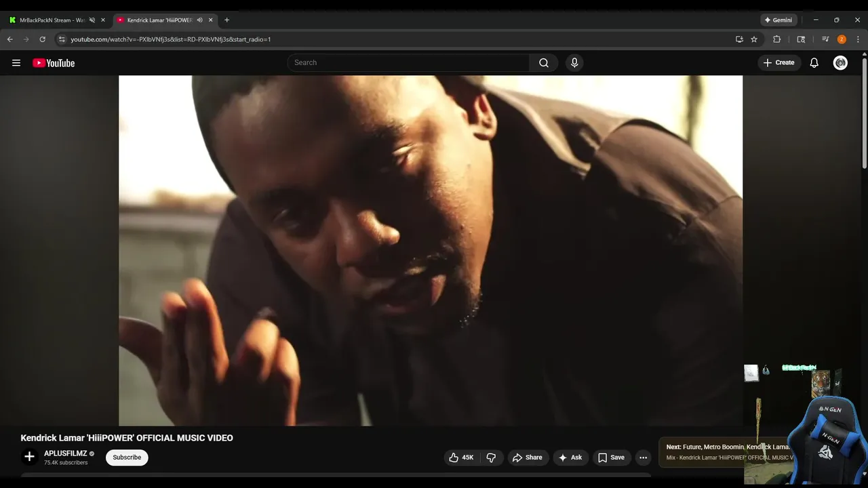Go to the YouTube home logo

click(54, 63)
